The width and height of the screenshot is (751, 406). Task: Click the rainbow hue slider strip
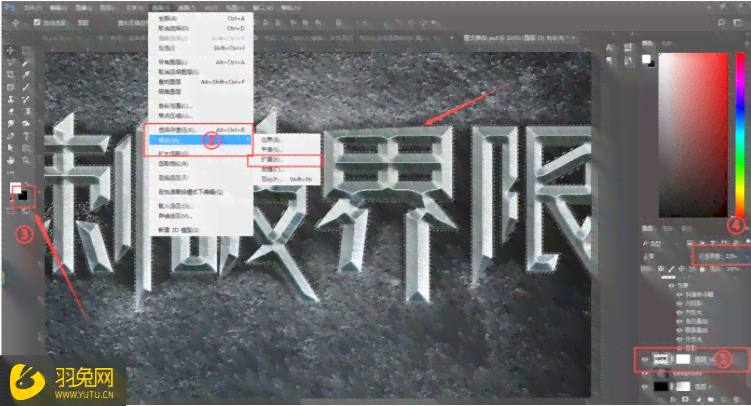(740, 135)
